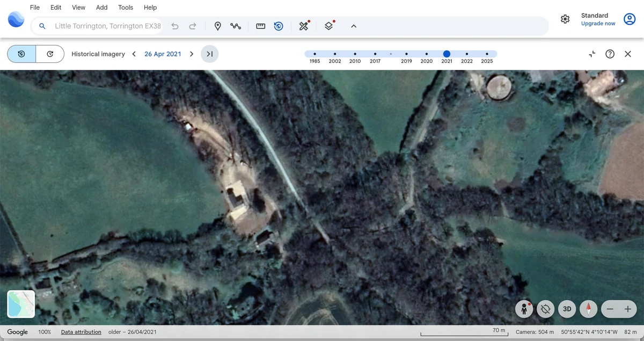The image size is (644, 341).
Task: Select the 2010 timeline marker
Action: [x=355, y=54]
